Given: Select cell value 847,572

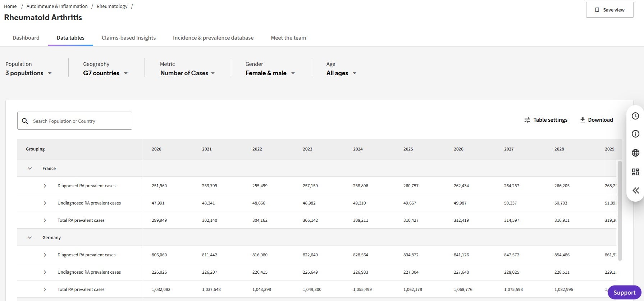Looking at the screenshot, I should (512, 255).
